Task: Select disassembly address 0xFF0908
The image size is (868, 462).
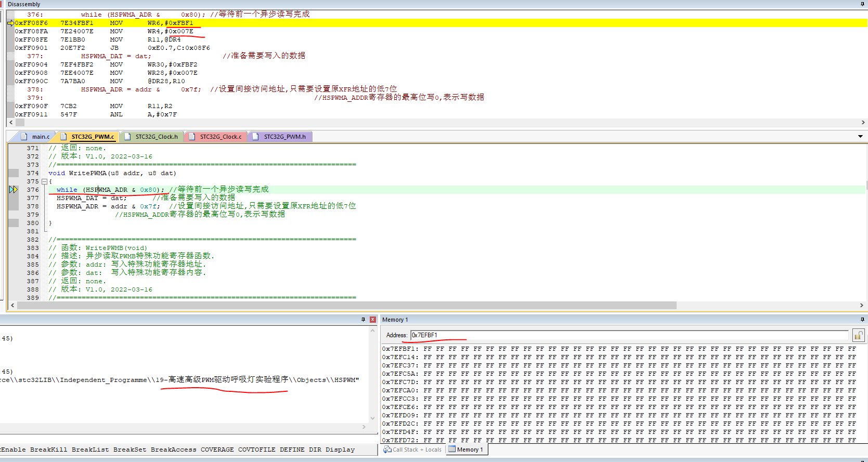Action: tap(31, 73)
